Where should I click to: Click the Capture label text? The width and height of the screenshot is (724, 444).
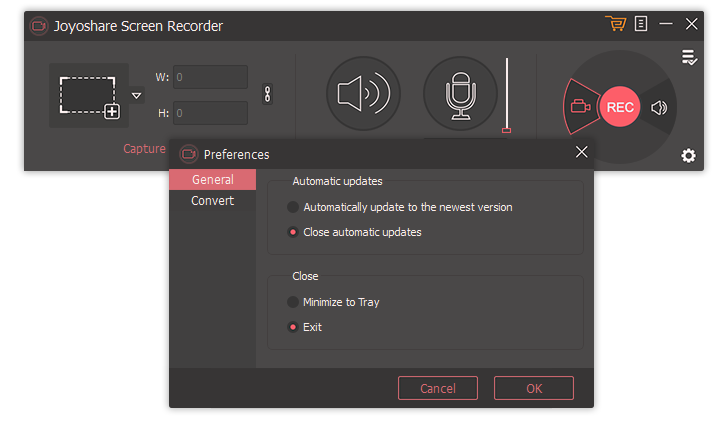145,149
